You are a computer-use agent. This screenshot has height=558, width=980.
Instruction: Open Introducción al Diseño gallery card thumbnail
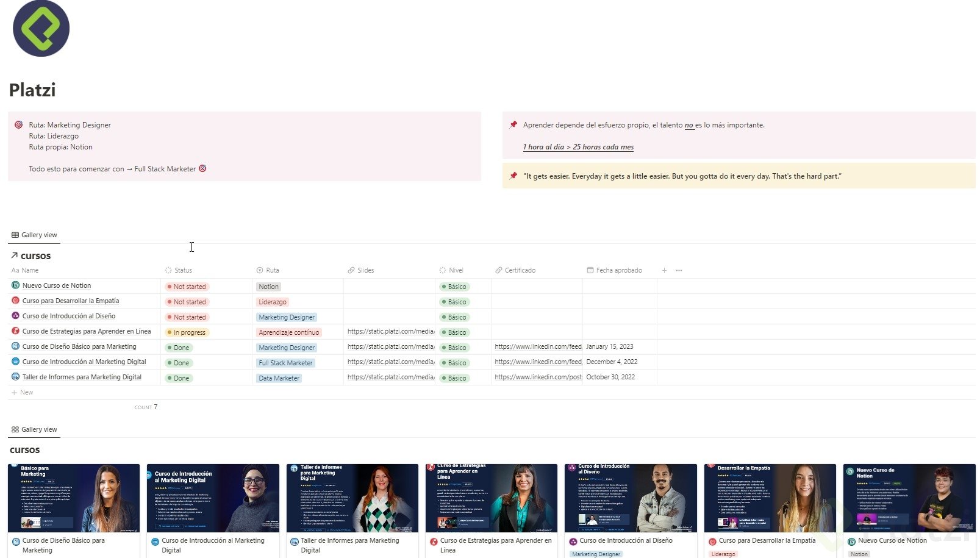[631, 498]
